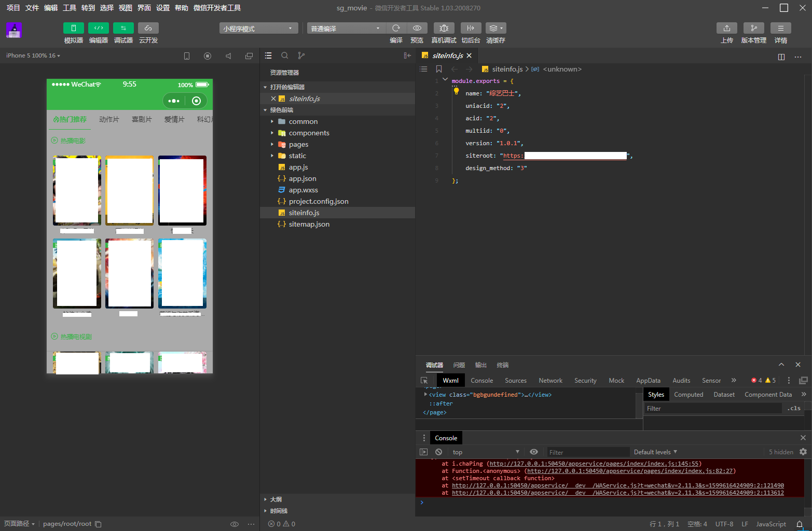Toggle the editor (编辑器) panel
This screenshot has width=812, height=531.
(99, 28)
